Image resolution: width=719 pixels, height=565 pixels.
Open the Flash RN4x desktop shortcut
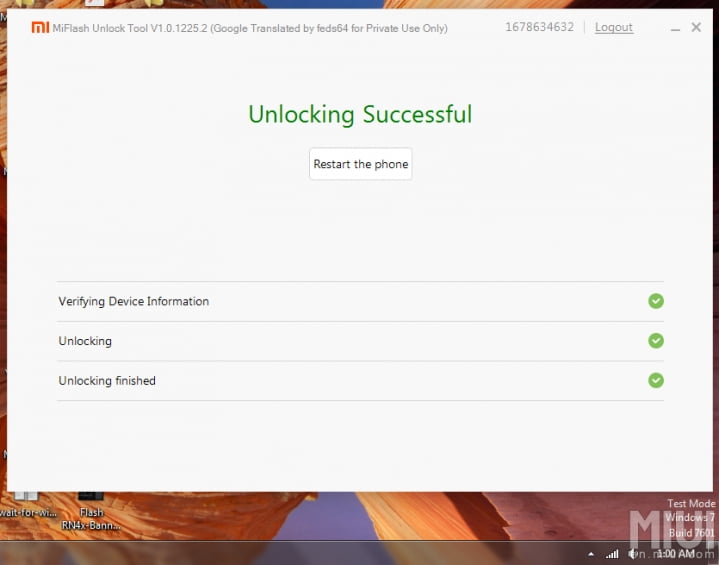[x=91, y=511]
